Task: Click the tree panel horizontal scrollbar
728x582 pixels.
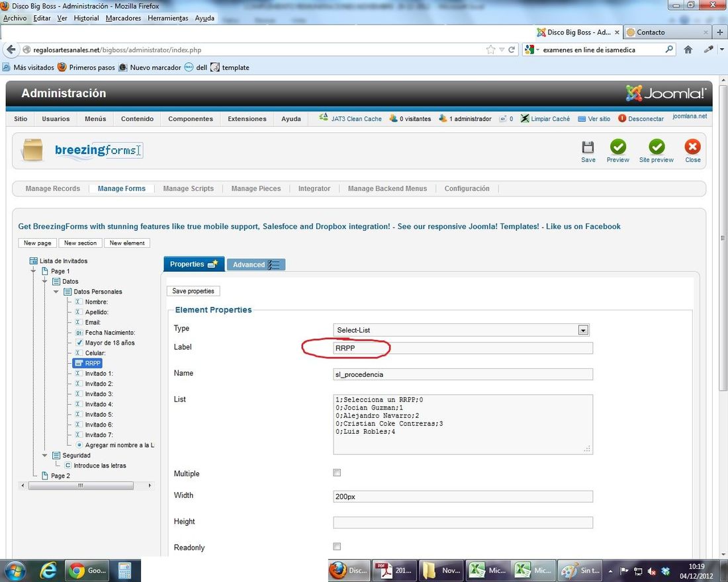Action: (x=81, y=485)
